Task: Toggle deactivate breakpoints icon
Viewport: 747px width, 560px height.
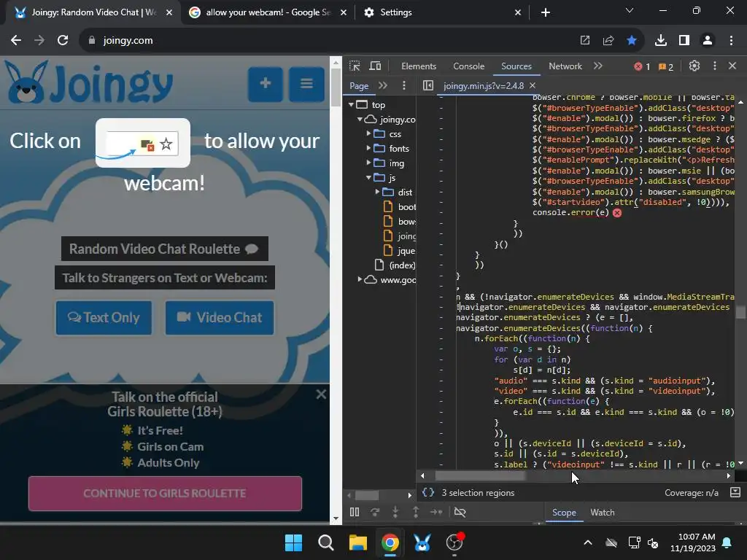Action: pyautogui.click(x=460, y=513)
